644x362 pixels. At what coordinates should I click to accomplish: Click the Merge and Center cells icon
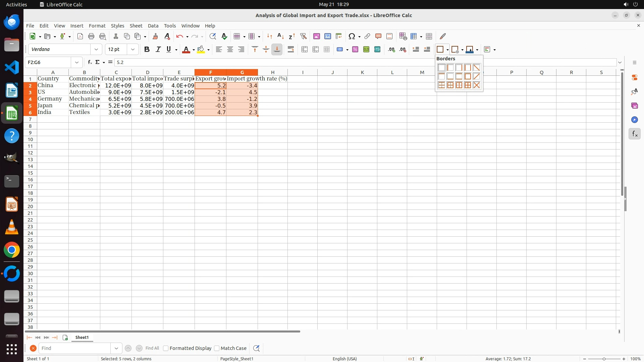click(x=305, y=50)
